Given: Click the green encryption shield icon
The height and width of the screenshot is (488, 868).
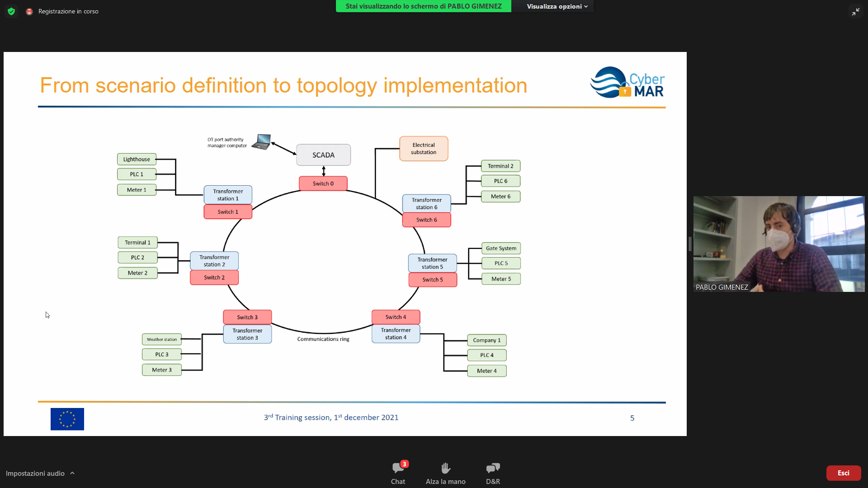Looking at the screenshot, I should coord(11,11).
